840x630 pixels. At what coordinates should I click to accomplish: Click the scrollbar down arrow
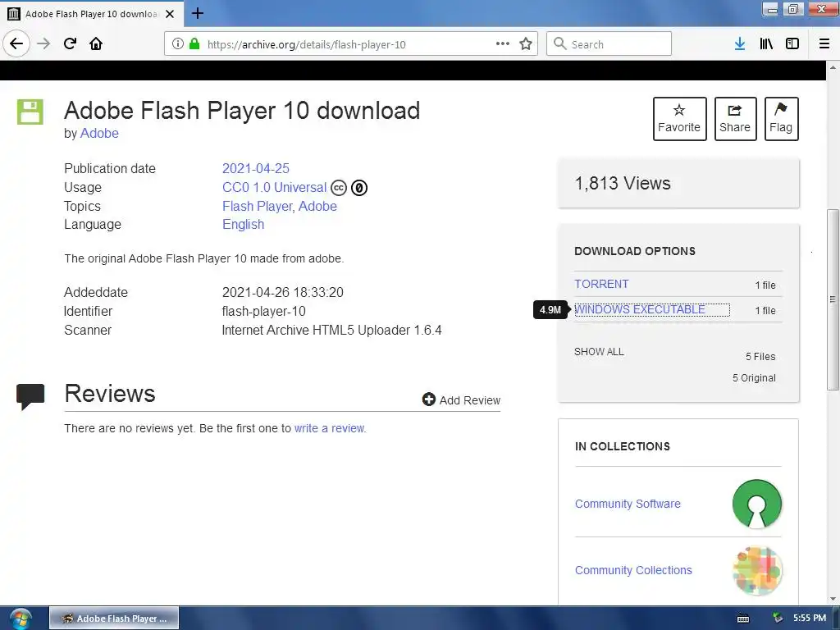833,599
